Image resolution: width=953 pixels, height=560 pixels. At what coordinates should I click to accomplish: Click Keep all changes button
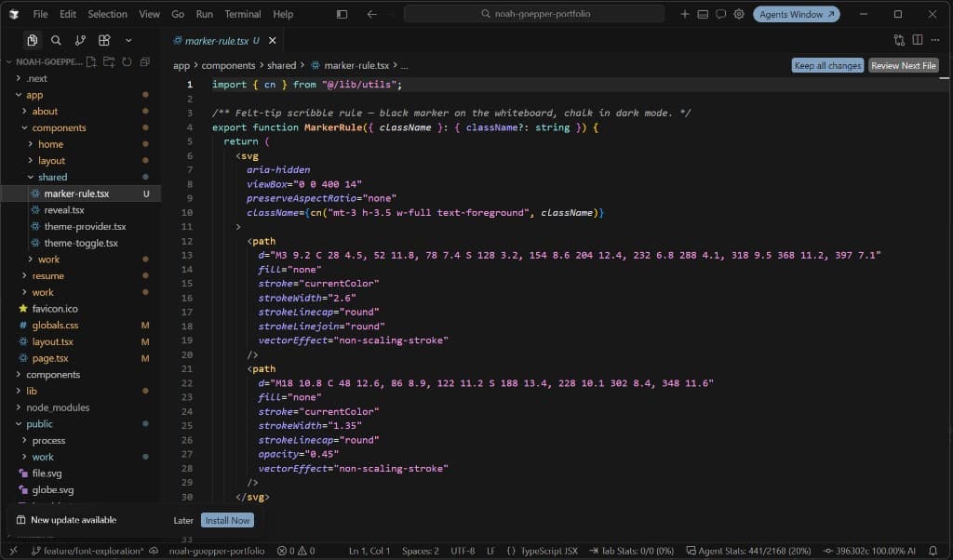click(x=827, y=66)
